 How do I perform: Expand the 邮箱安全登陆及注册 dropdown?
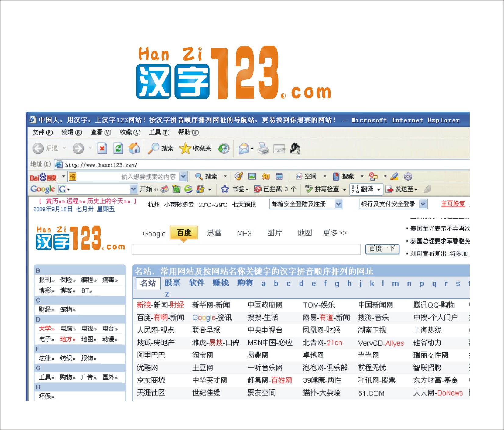338,204
